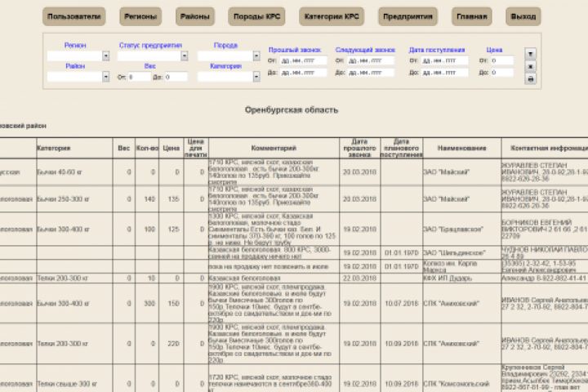Set Дата поступления 'От' date field

(x=444, y=60)
